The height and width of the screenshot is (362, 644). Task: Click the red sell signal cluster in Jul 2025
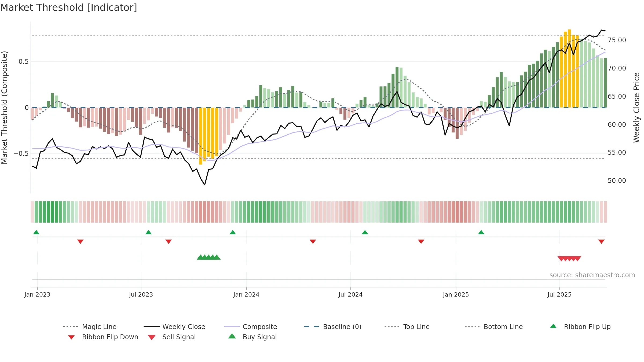569,258
